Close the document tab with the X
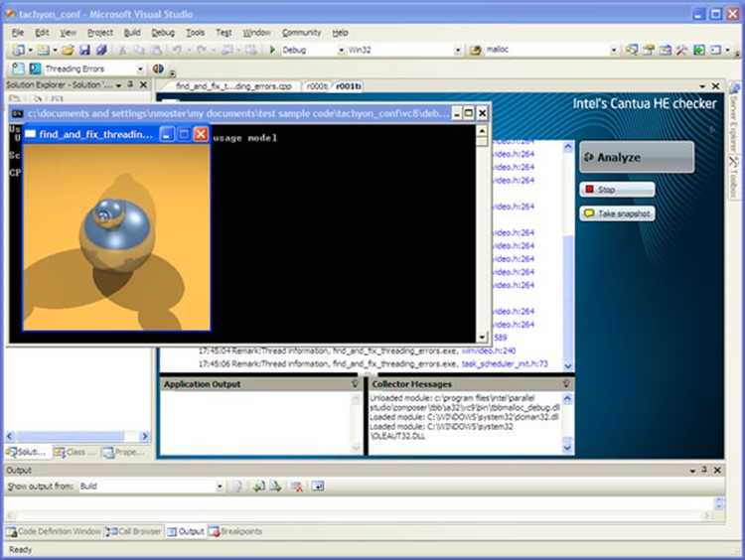The image size is (745, 560). [x=715, y=86]
